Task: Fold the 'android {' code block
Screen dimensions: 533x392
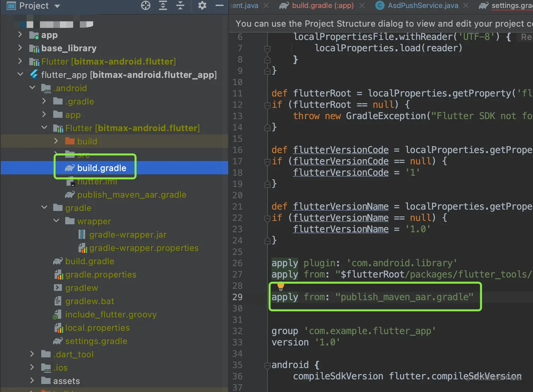Action: click(x=268, y=365)
